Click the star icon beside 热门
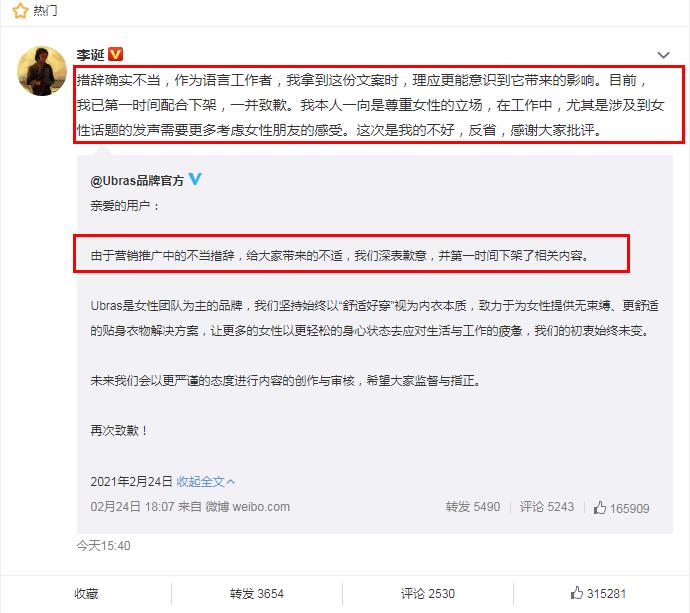 [x=20, y=10]
